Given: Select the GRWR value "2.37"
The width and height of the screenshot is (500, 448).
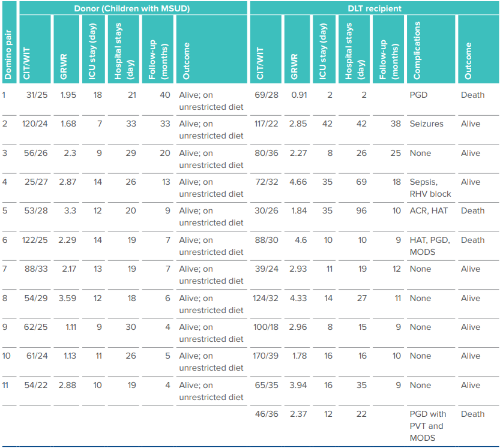Looking at the screenshot, I should tap(298, 414).
